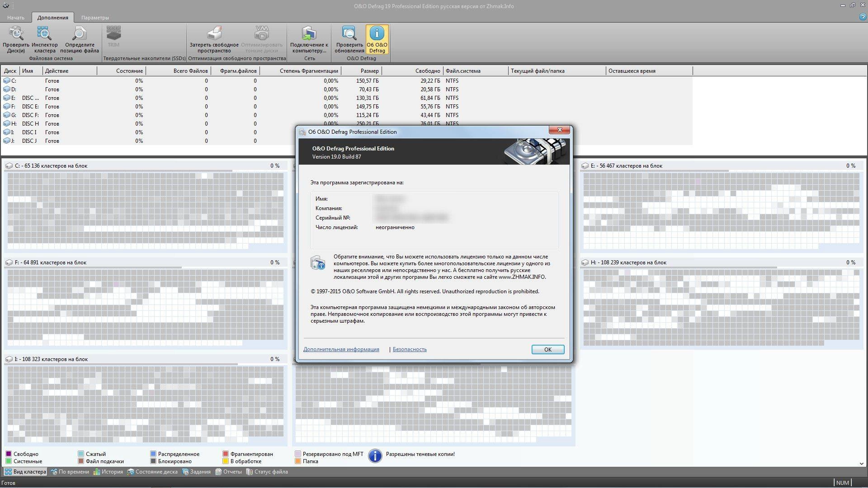Click the TRIM SSD icon
Image resolution: width=868 pixels, height=488 pixels.
tap(113, 37)
